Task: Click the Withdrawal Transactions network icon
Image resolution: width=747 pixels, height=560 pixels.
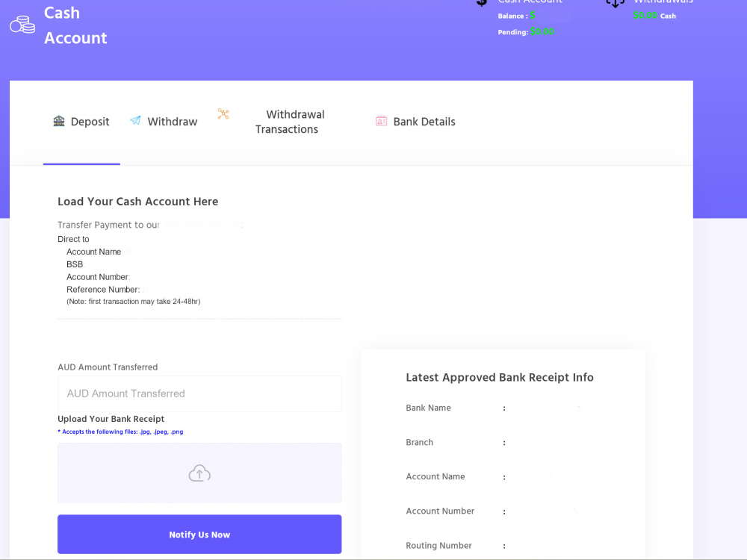Action: pyautogui.click(x=223, y=113)
